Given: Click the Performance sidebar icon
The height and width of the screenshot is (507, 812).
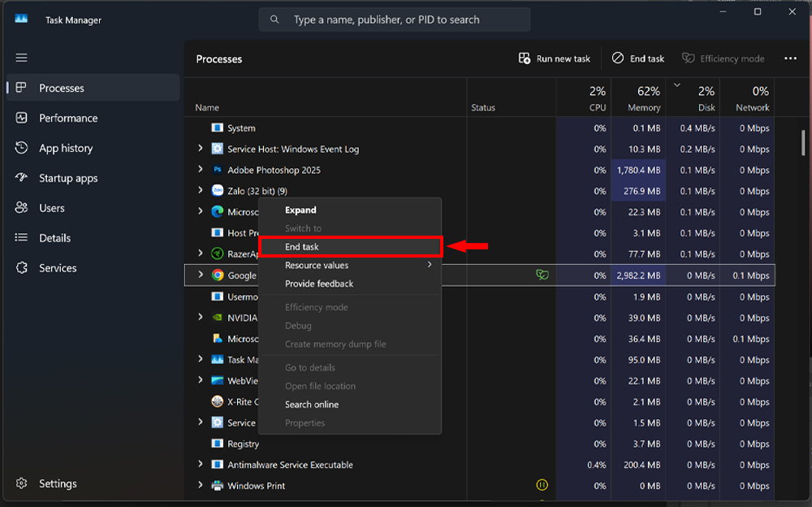Looking at the screenshot, I should click(22, 118).
